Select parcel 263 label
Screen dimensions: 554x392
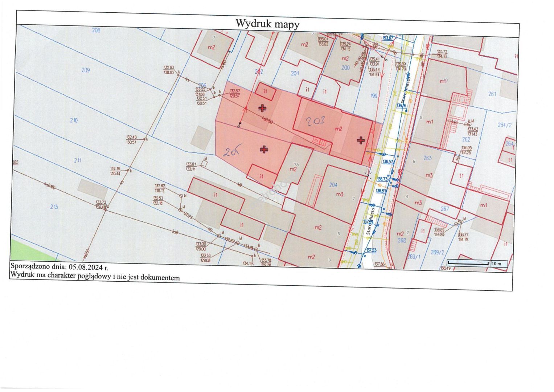tap(427, 158)
